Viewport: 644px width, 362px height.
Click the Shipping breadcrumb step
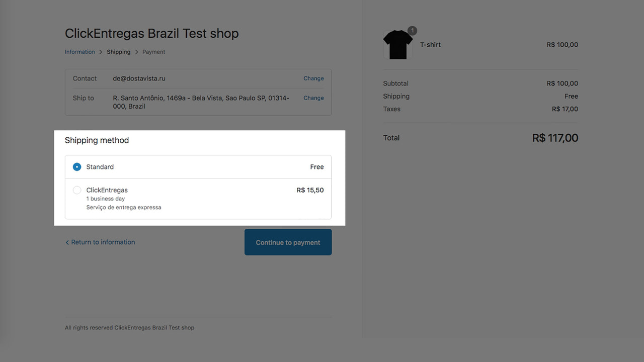coord(118,52)
